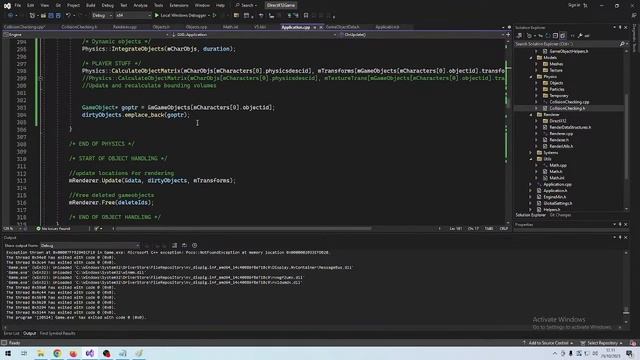Click the Visual Studio logo icon
This screenshot has height=360, width=640.
tap(7, 5)
